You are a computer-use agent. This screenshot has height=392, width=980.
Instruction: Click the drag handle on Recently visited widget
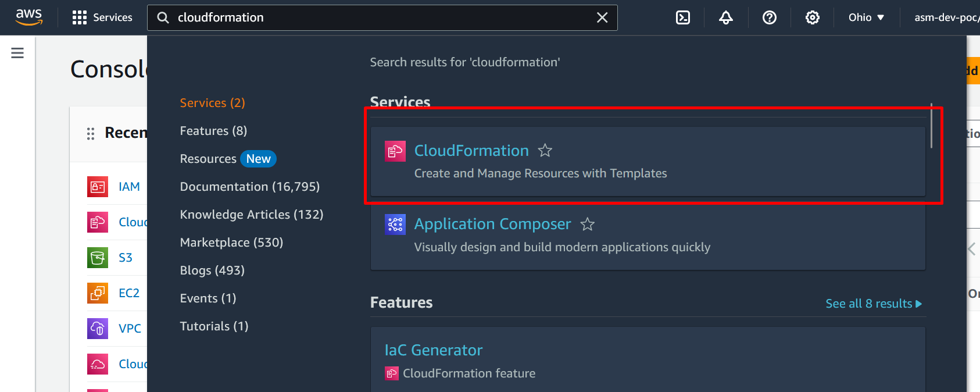click(x=91, y=134)
